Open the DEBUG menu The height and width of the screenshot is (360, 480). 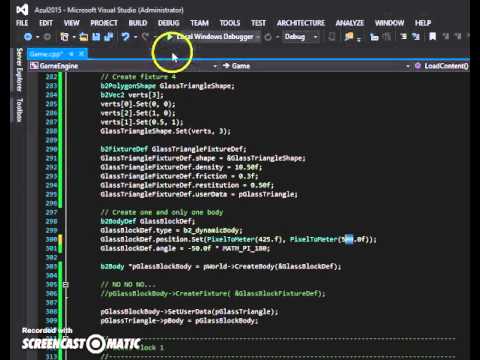(169, 23)
